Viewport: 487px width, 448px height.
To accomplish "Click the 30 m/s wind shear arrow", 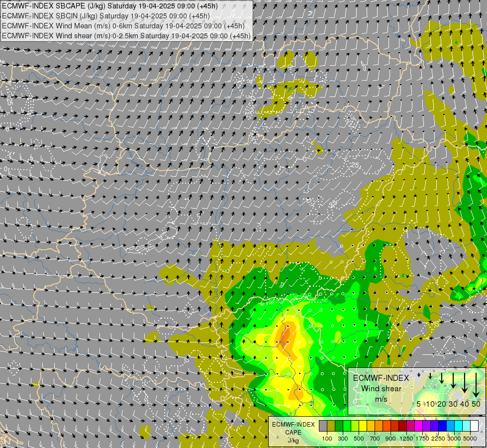I will click(453, 380).
